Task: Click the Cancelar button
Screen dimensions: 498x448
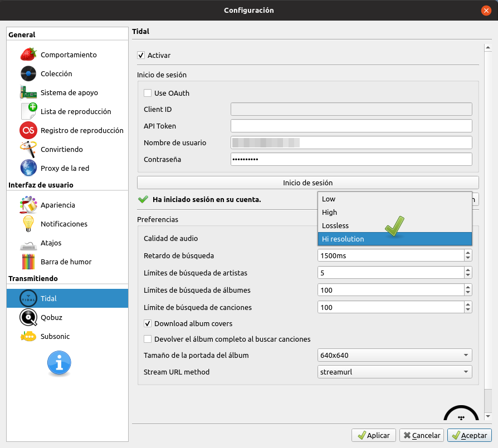Action: coord(422,435)
